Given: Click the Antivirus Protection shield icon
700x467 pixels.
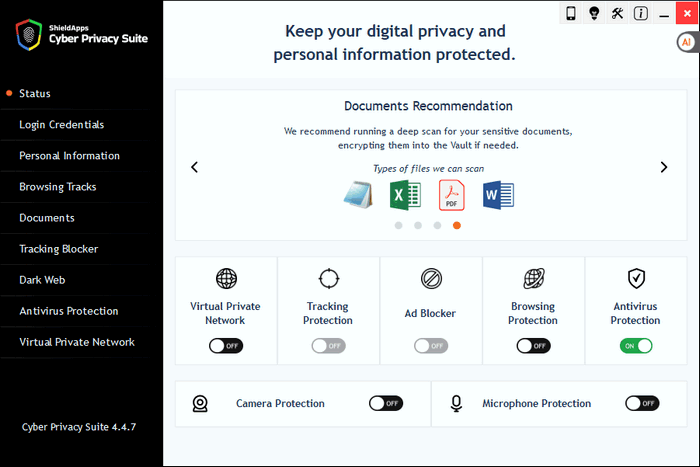Looking at the screenshot, I should pyautogui.click(x=636, y=279).
